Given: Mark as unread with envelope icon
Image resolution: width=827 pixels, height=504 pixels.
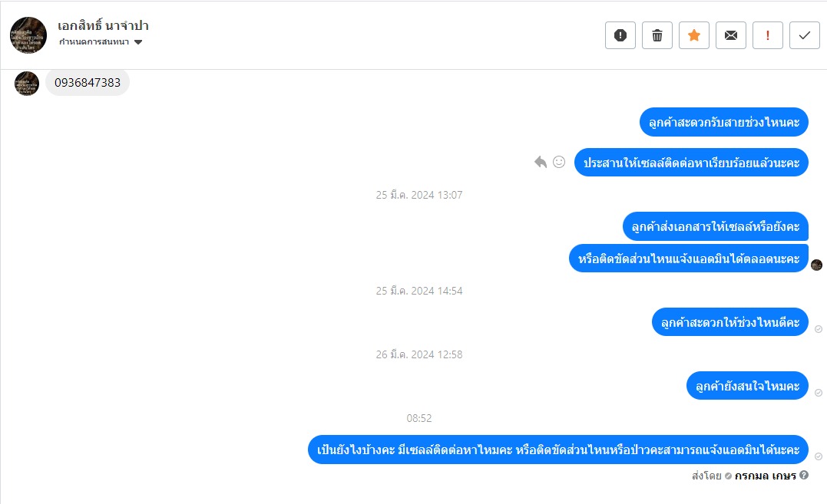Looking at the screenshot, I should pos(731,35).
